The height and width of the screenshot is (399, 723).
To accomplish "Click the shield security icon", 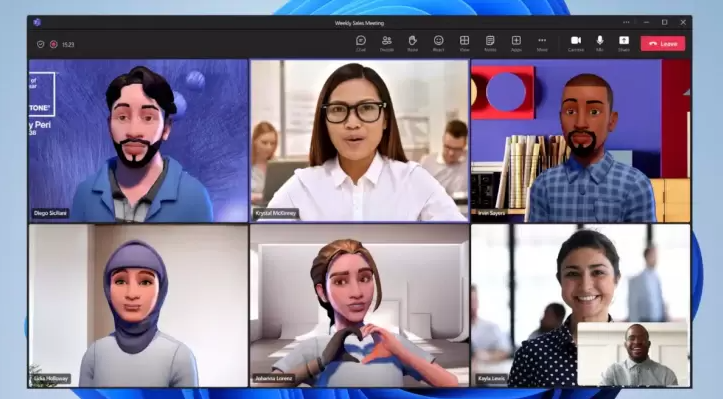I will point(41,44).
